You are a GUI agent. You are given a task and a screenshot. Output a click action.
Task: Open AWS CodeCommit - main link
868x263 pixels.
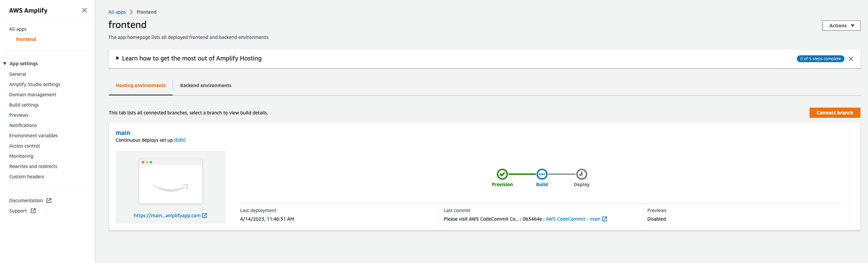coord(573,219)
